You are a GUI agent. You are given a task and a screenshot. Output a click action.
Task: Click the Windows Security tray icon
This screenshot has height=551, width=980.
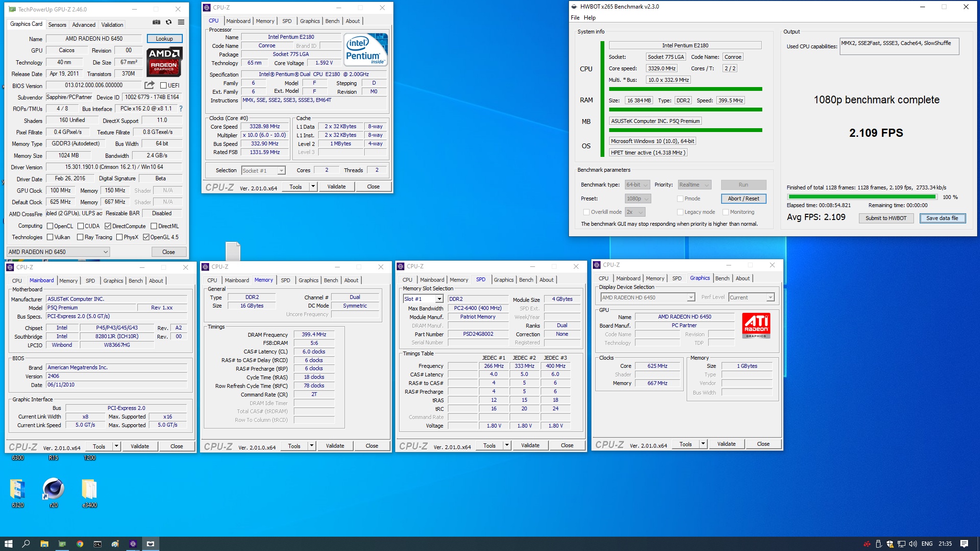pyautogui.click(x=890, y=544)
